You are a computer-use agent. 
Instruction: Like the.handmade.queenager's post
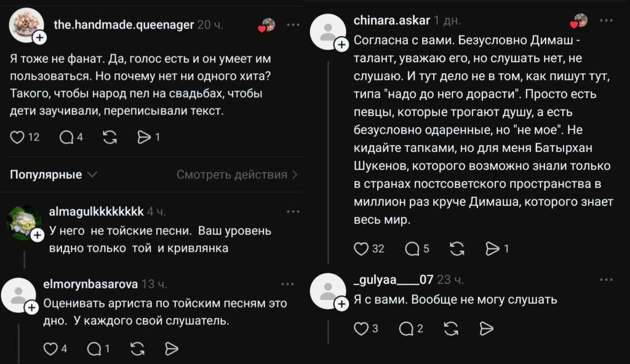click(17, 137)
